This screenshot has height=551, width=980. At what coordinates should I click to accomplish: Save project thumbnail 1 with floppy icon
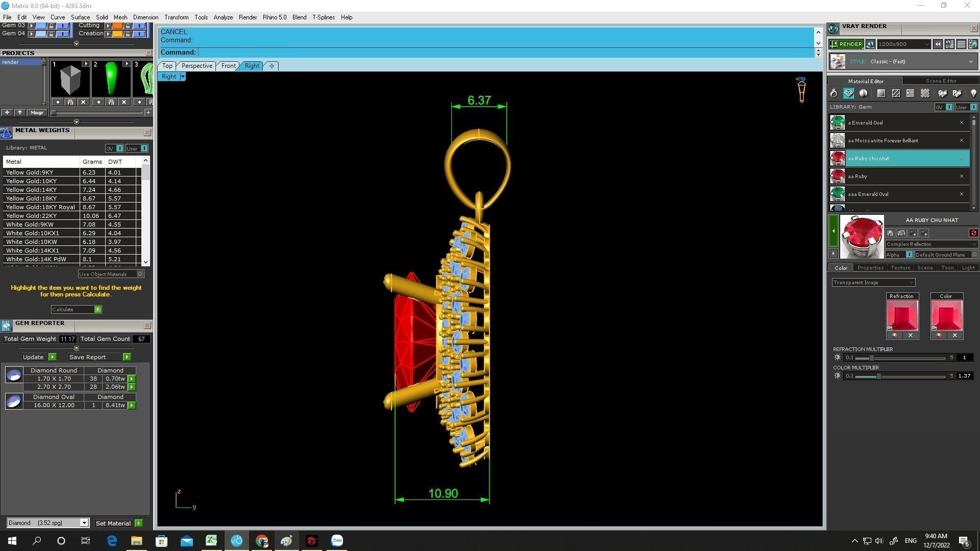click(x=70, y=102)
